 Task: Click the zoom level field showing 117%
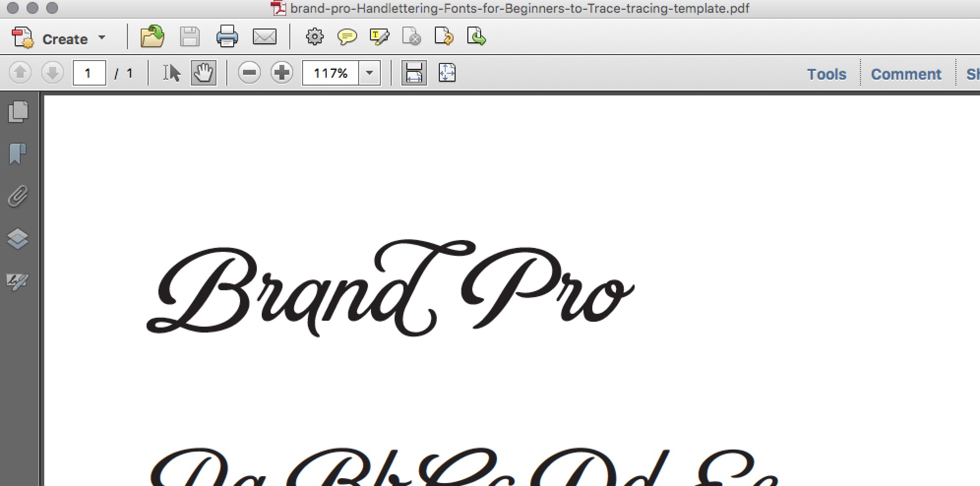click(331, 73)
